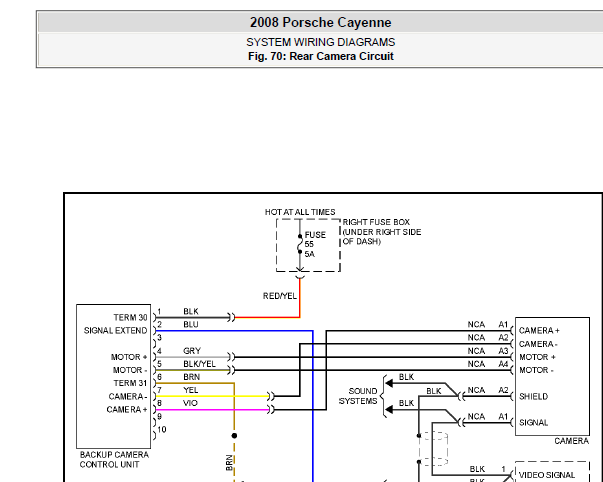This screenshot has width=603, height=482.
Task: Click the 'RIGHT FUSE BOX' label
Action: (376, 222)
